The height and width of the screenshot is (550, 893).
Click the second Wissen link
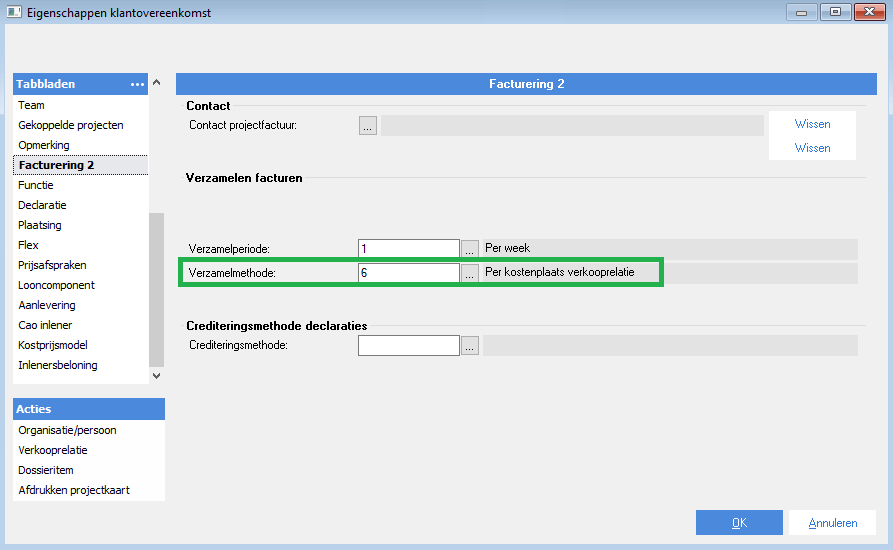(x=812, y=148)
